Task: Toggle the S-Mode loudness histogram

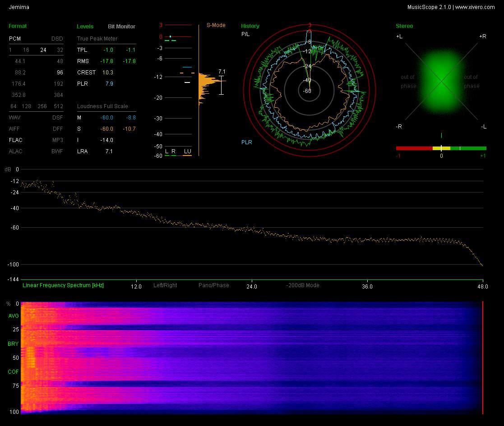Action: coord(216,25)
